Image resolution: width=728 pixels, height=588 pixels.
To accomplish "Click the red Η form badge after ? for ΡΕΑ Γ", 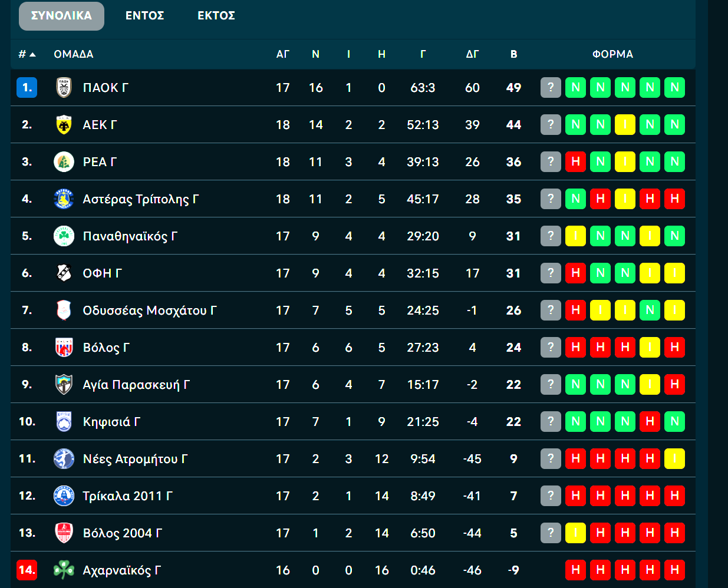I will pyautogui.click(x=575, y=162).
